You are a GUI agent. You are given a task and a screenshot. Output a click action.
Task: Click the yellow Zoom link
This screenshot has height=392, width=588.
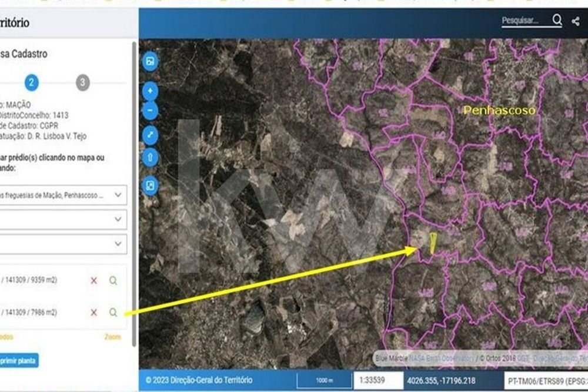[x=112, y=337]
